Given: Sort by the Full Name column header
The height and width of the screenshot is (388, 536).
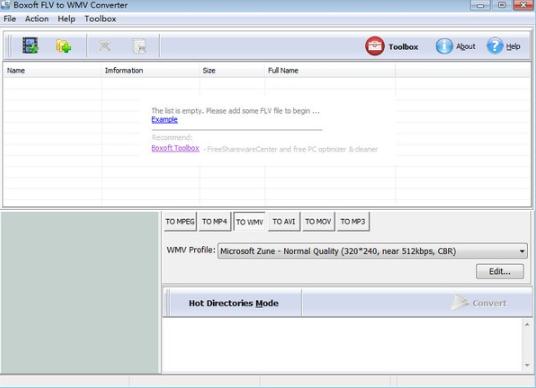Looking at the screenshot, I should (330, 70).
